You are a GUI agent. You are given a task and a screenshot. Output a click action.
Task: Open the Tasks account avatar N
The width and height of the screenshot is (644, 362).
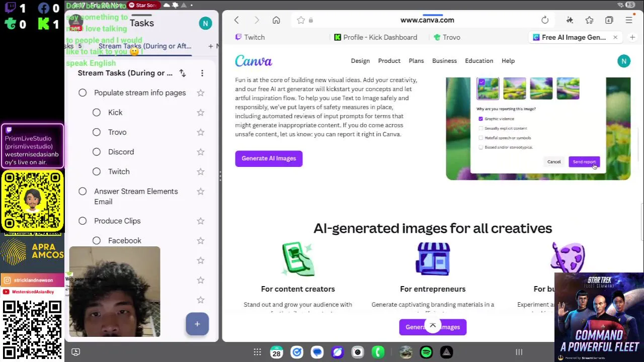tap(205, 23)
